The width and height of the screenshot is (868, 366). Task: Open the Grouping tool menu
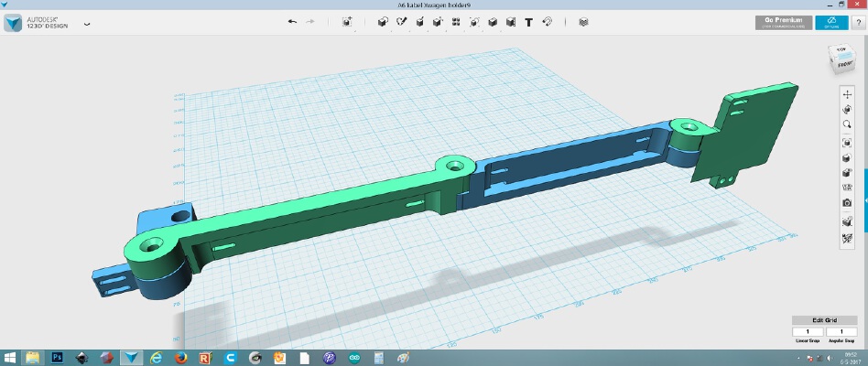[x=474, y=22]
